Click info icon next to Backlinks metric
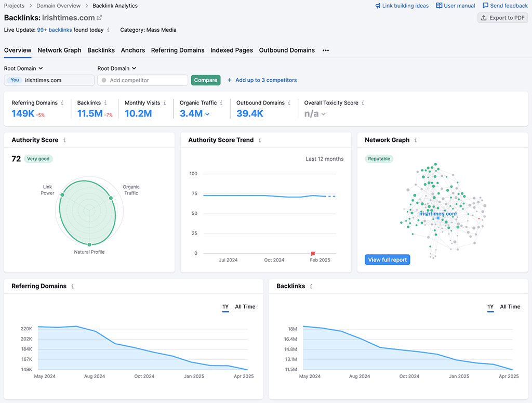The height and width of the screenshot is (403, 532). coord(105,103)
